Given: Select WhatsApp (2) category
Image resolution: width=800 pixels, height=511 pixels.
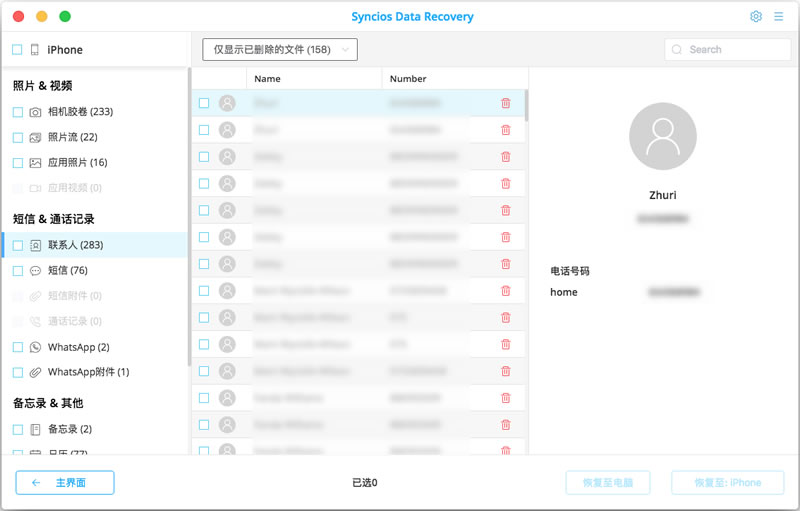Looking at the screenshot, I should click(95, 347).
